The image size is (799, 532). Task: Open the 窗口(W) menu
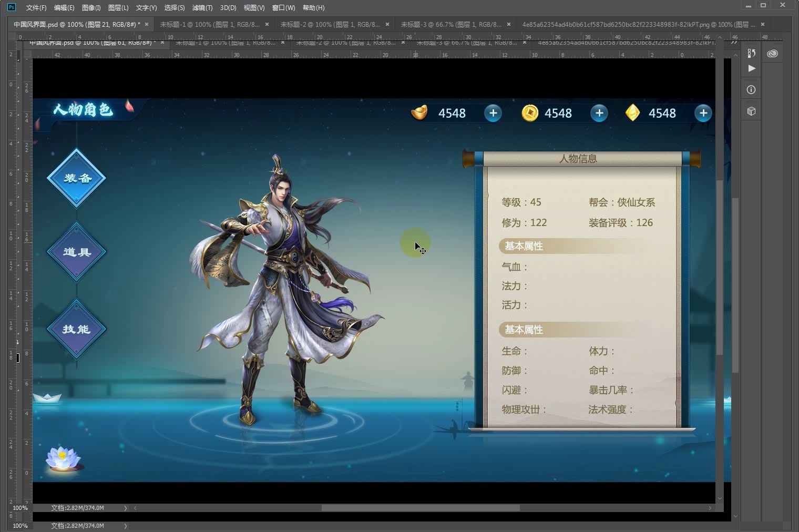(x=283, y=7)
